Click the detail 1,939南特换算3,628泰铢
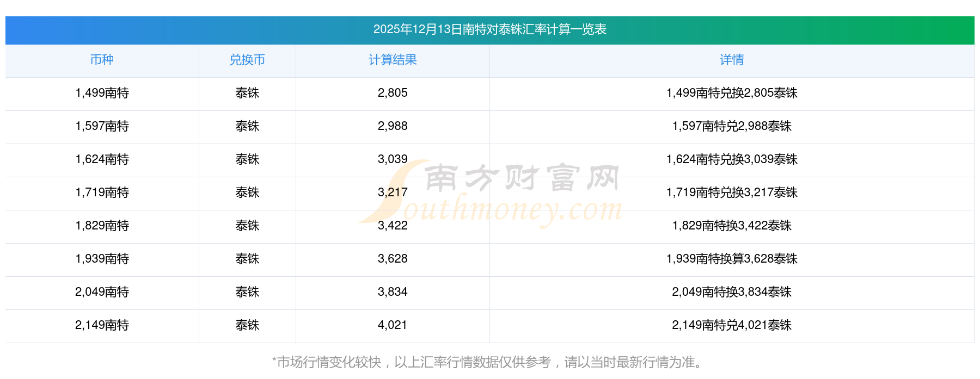 (x=732, y=259)
